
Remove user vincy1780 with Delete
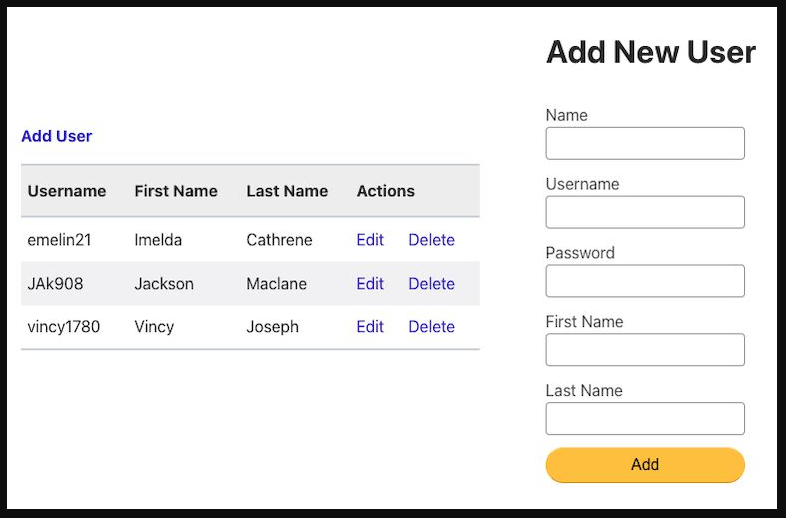tap(431, 327)
